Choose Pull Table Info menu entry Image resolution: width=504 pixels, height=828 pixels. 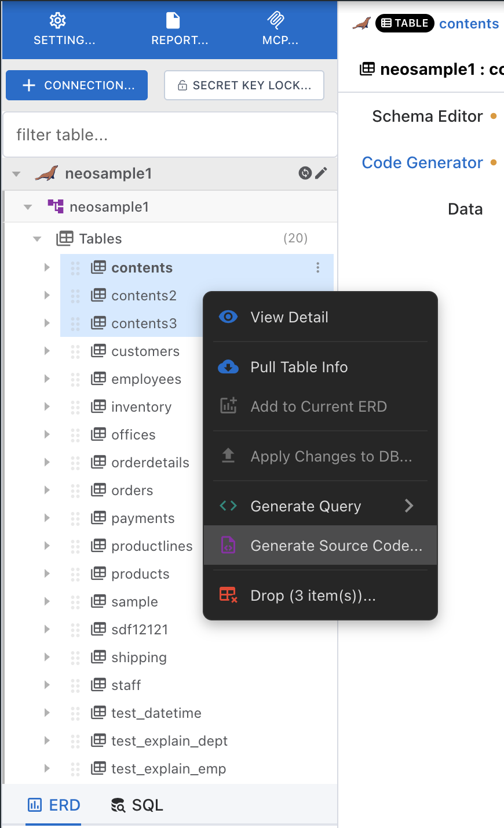tap(320, 367)
